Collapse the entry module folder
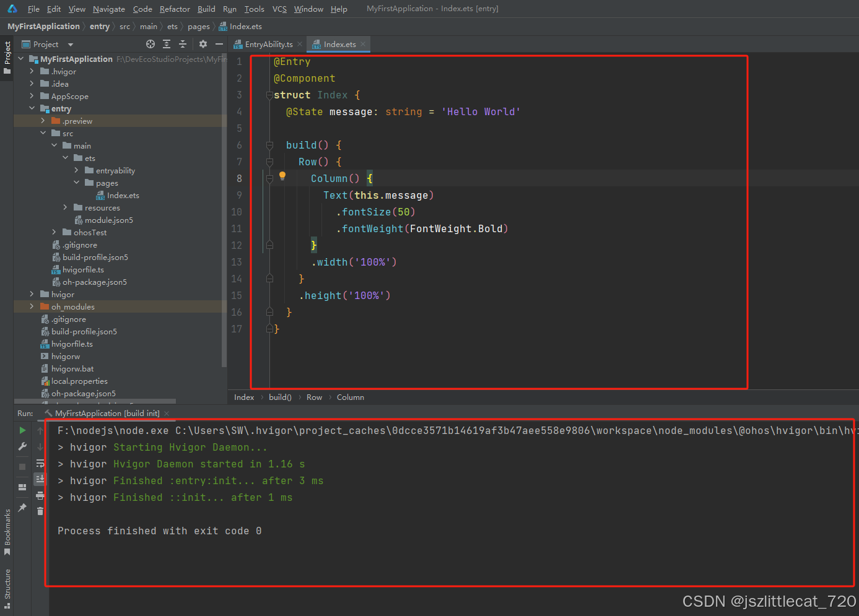Screen dimensions: 859x616 tap(32, 108)
